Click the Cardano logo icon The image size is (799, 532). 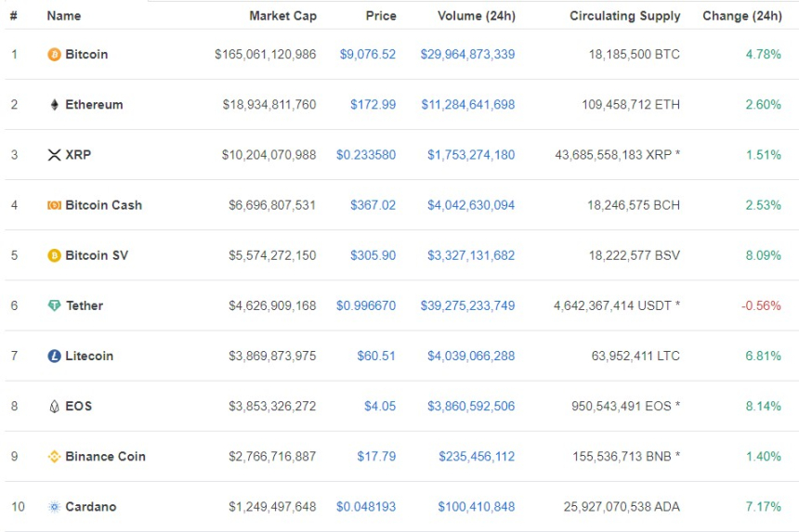[x=54, y=507]
